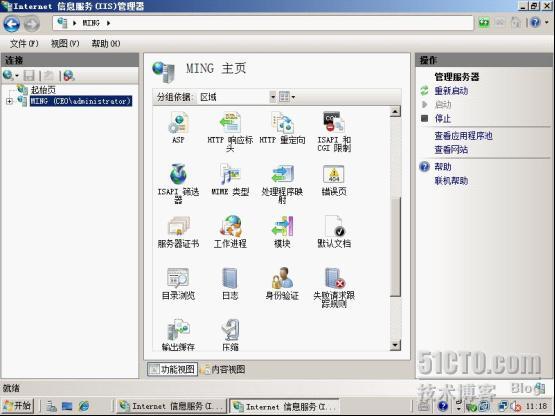The image size is (555, 416).
Task: Click 查看网站 link
Action: tap(451, 150)
